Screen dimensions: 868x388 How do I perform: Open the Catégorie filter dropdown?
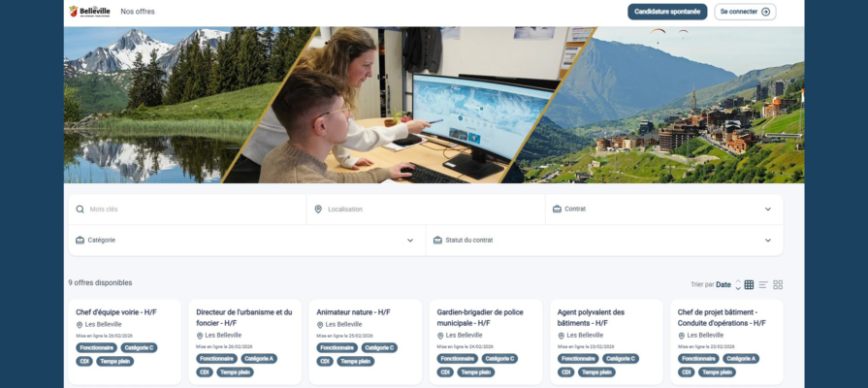(409, 240)
